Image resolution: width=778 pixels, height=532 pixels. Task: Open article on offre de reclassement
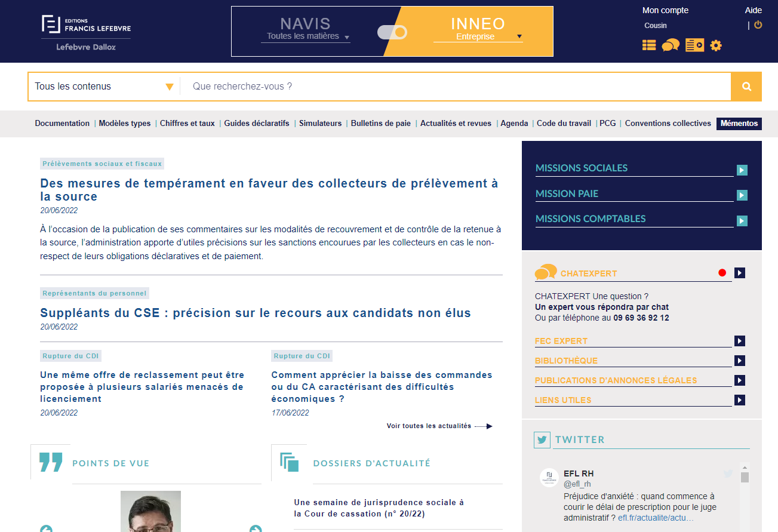[x=142, y=387]
